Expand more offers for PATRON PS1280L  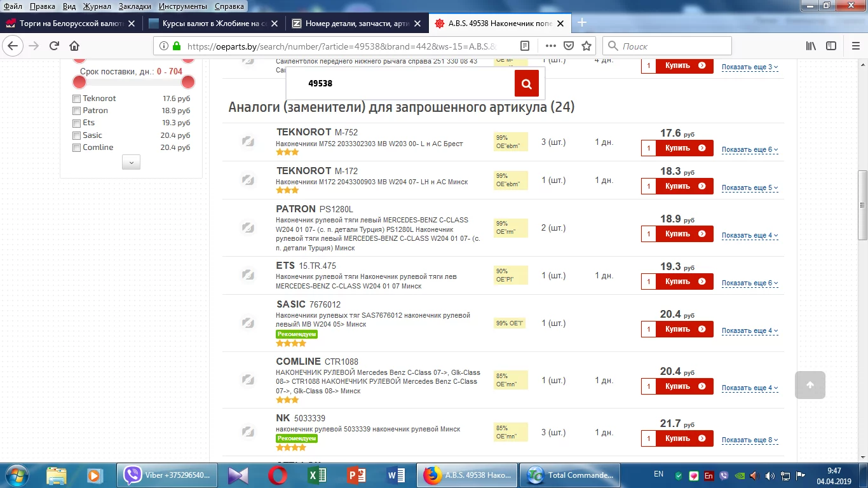[x=750, y=236]
